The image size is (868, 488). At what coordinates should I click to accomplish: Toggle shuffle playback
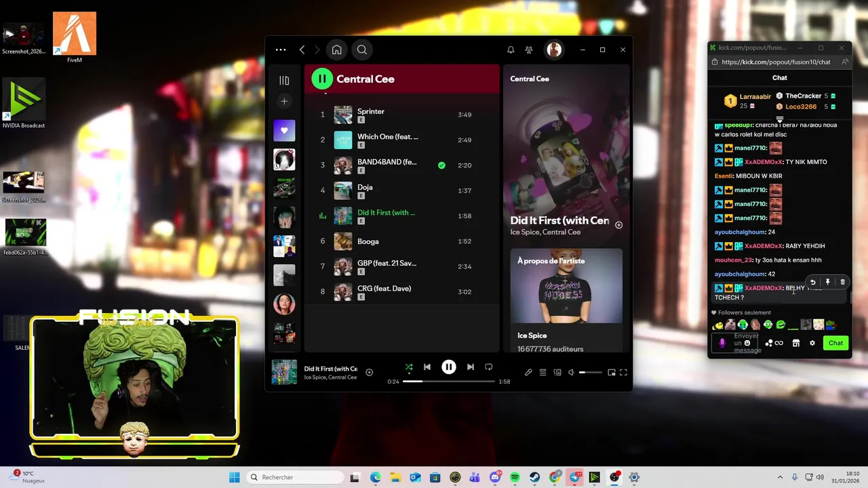pyautogui.click(x=409, y=367)
